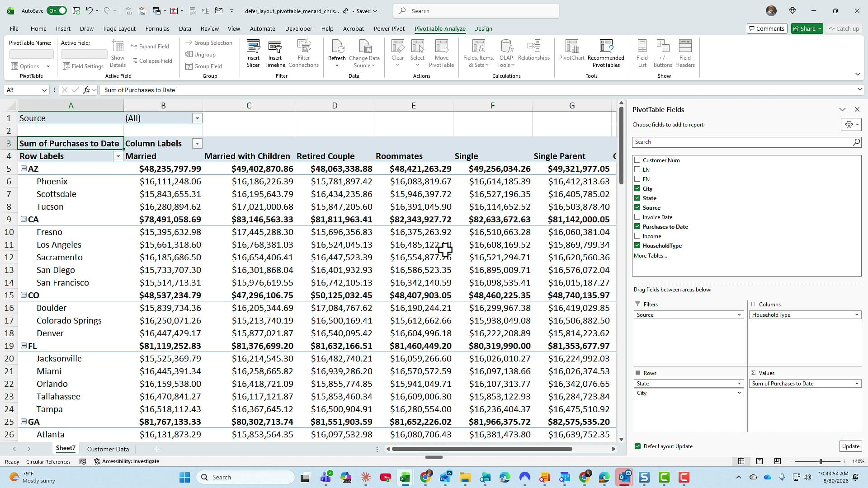Image resolution: width=868 pixels, height=488 pixels.
Task: Check the Customer Num field
Action: [637, 160]
